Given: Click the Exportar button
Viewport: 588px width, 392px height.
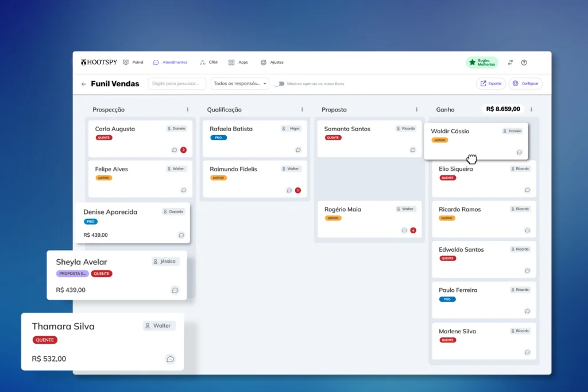Looking at the screenshot, I should click(x=491, y=84).
